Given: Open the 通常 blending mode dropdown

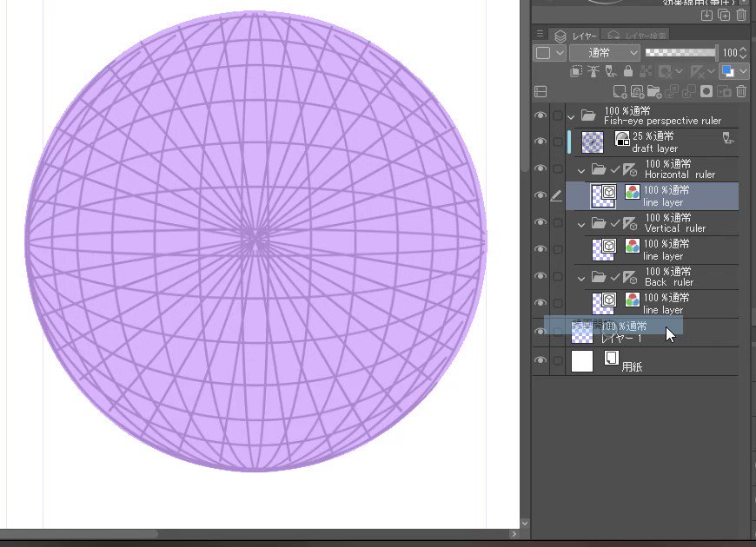Looking at the screenshot, I should (605, 53).
